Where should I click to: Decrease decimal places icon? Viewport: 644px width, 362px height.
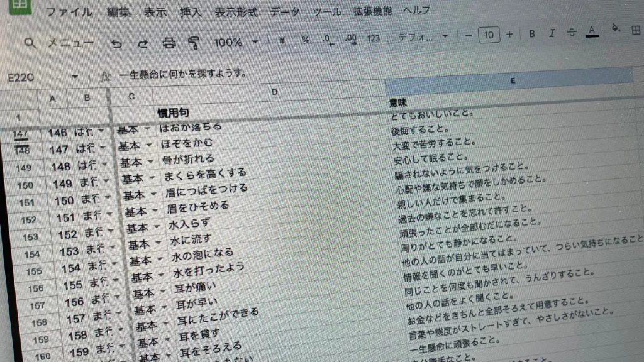(x=327, y=39)
